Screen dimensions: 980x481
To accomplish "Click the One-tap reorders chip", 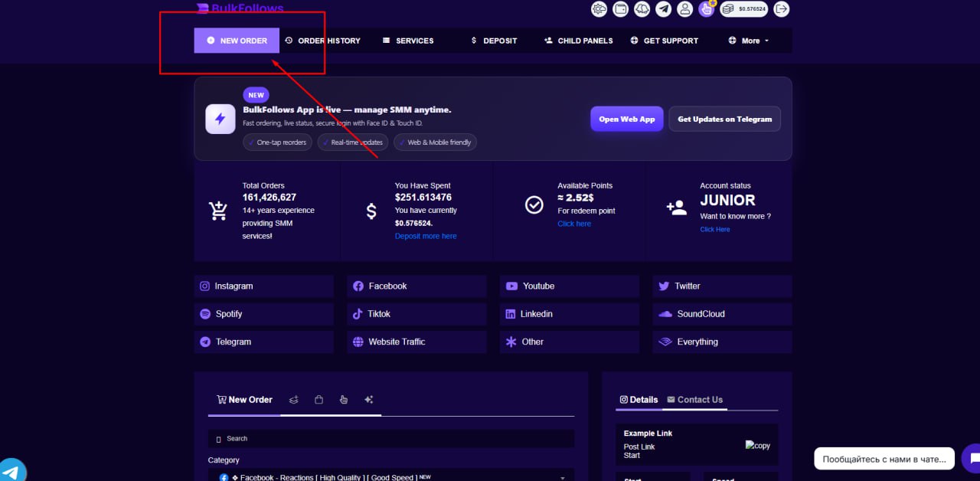I will click(277, 142).
